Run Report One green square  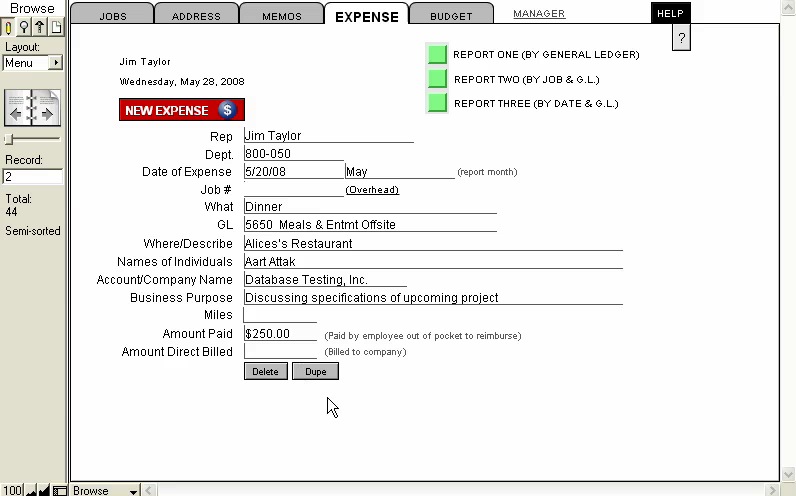click(437, 54)
